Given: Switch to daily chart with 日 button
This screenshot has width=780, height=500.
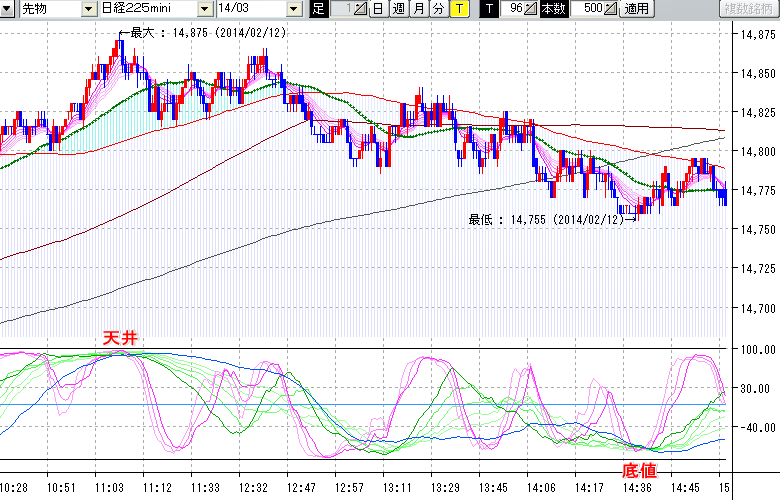Looking at the screenshot, I should (377, 9).
